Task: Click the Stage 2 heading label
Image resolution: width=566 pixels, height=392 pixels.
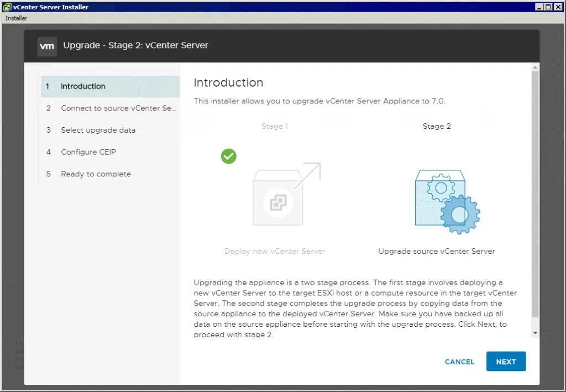Action: 437,126
